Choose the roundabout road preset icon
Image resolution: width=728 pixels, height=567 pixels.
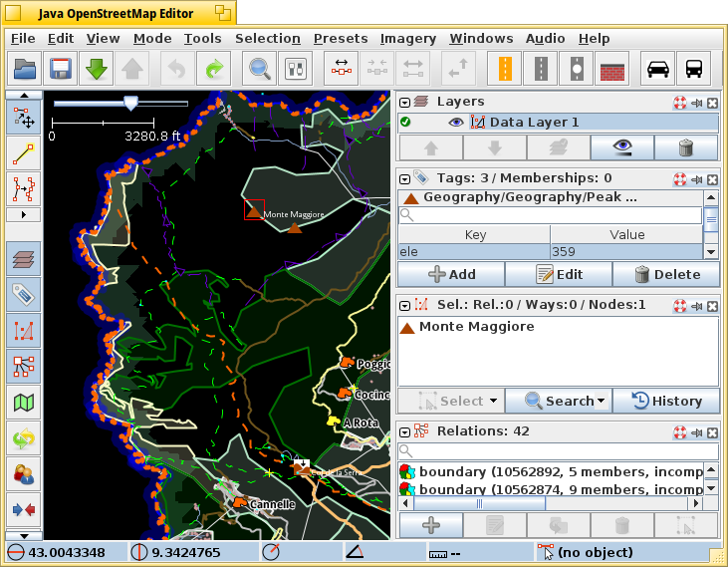pyautogui.click(x=577, y=69)
